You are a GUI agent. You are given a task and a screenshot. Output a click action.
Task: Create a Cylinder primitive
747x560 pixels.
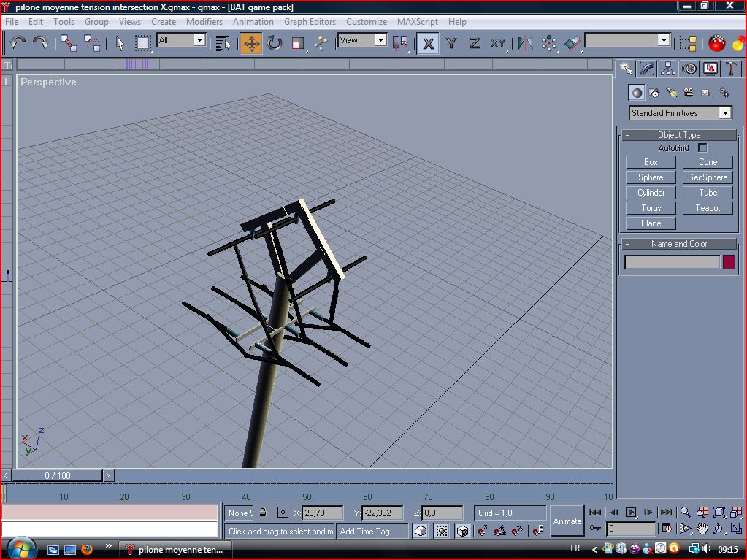(651, 193)
